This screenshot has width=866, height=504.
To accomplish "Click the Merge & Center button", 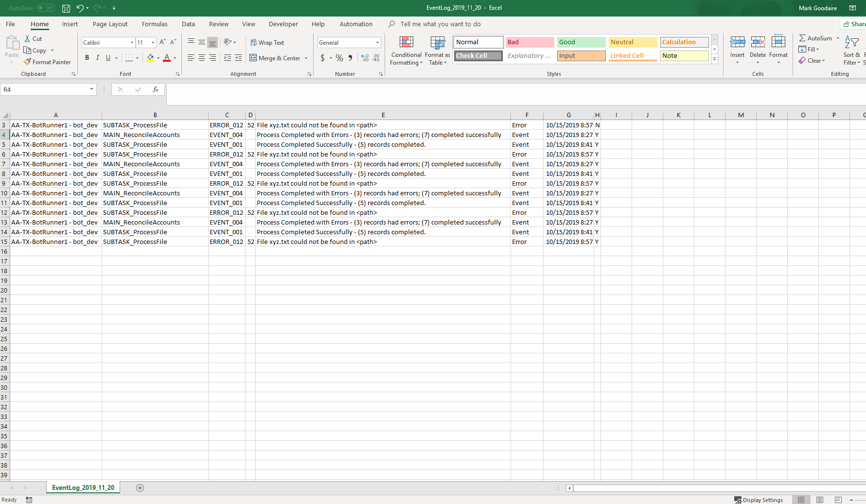I will (x=275, y=58).
